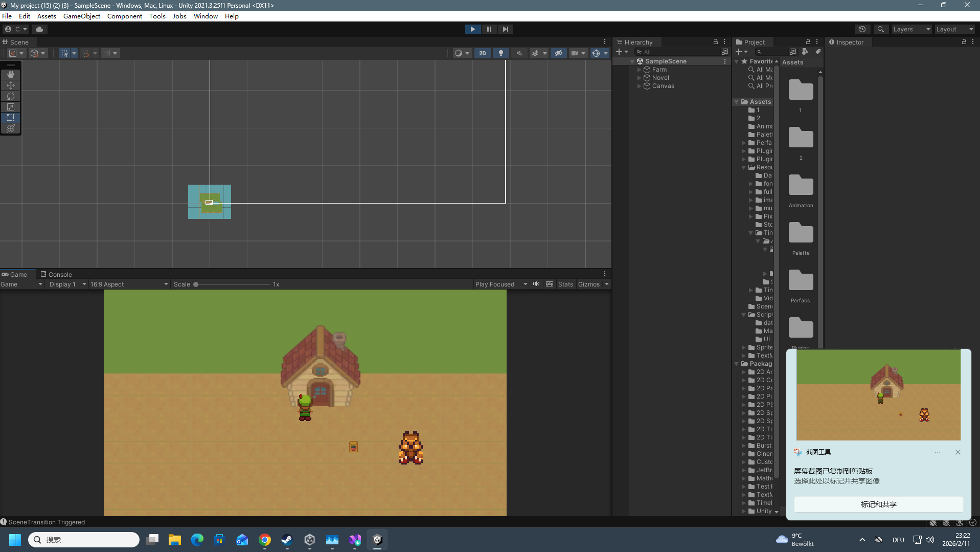Open the GameObject menu
The width and height of the screenshot is (980, 552).
click(82, 16)
